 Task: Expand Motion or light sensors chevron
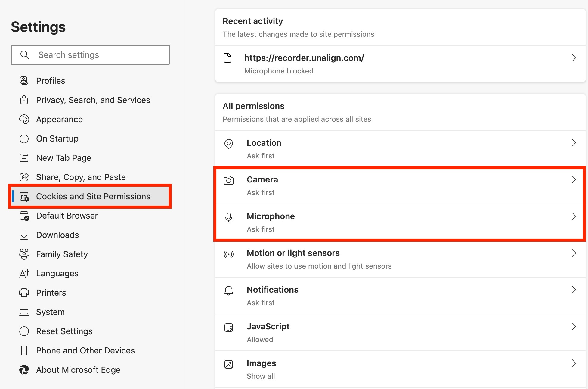574,253
